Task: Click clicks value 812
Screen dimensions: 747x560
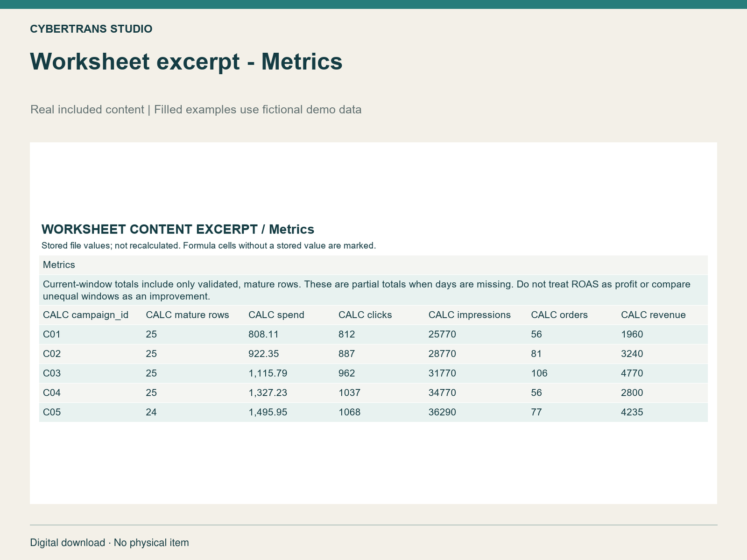Action: (x=347, y=334)
